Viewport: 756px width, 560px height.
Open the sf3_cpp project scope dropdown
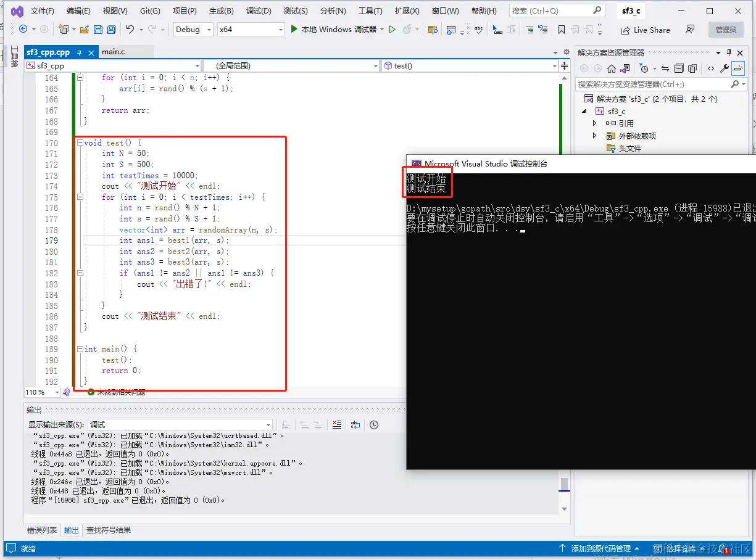[x=112, y=65]
